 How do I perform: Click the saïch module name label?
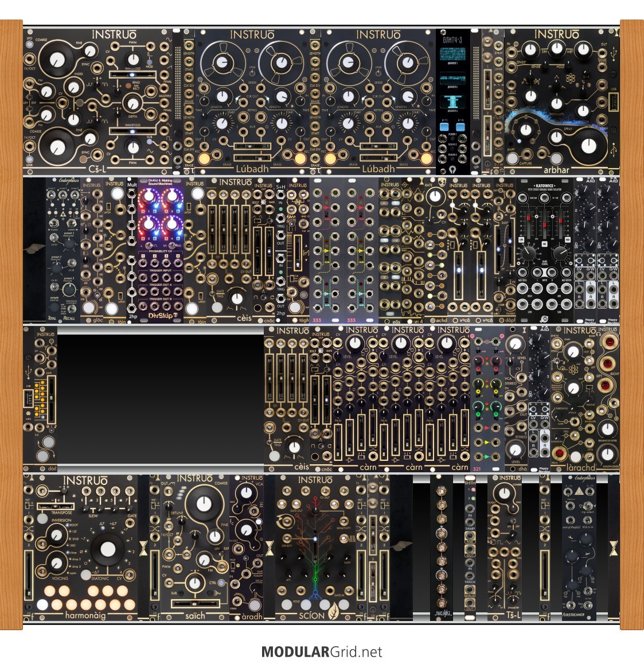(195, 615)
